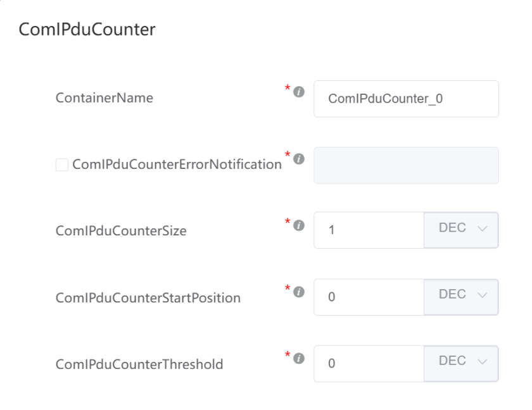
Task: Open info tooltip for ComIPduCounterErrorNotification
Action: coord(298,159)
